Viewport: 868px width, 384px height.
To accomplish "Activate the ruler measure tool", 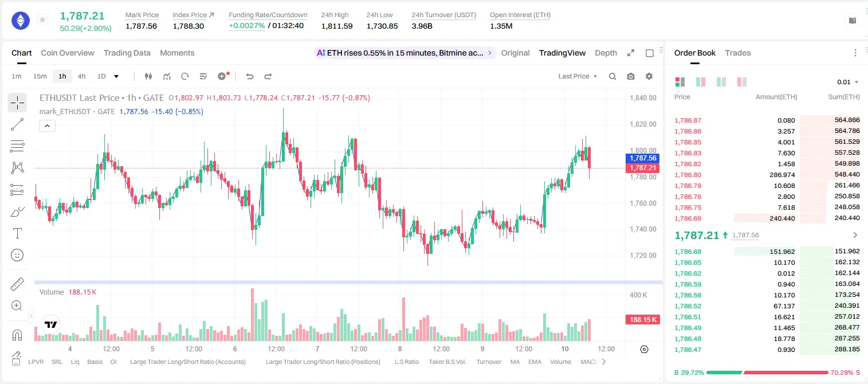I will tap(17, 284).
